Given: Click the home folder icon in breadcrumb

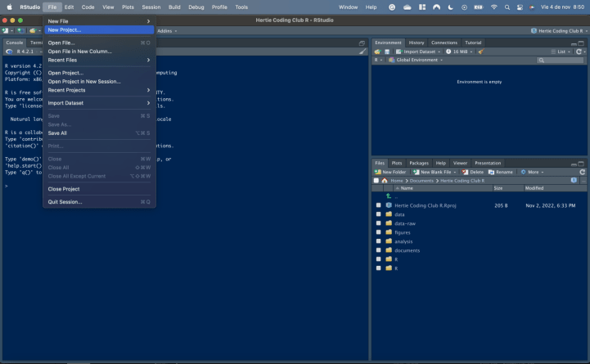Looking at the screenshot, I should [384, 181].
